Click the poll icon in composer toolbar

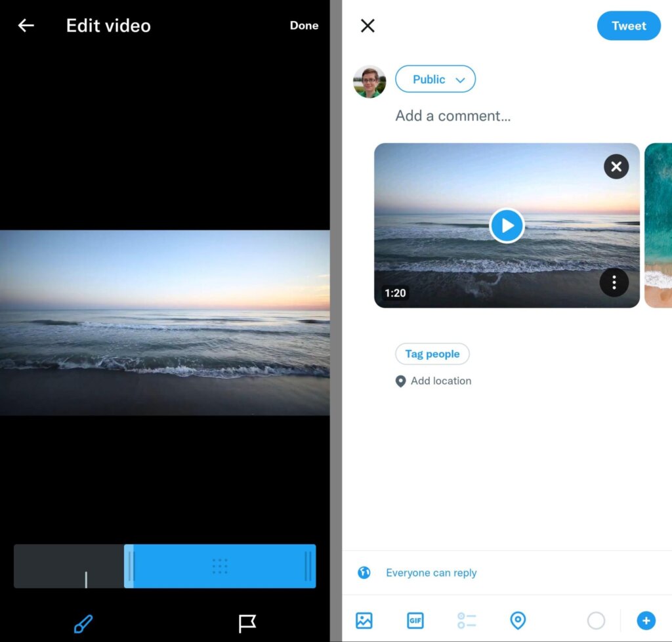[x=467, y=620]
